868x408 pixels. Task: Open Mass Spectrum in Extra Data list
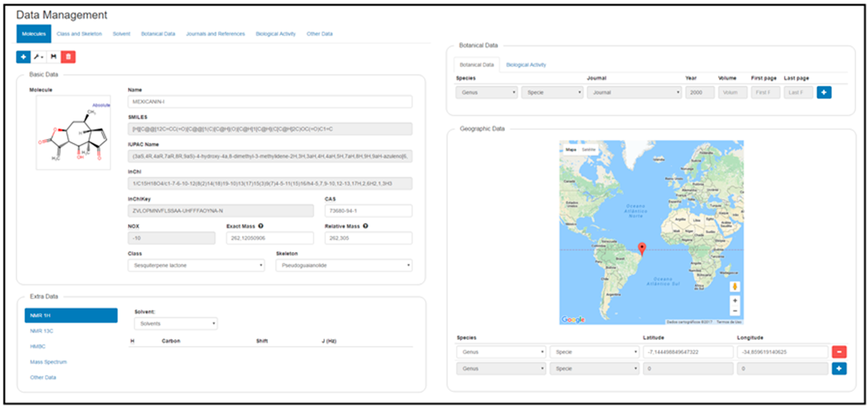pos(49,362)
